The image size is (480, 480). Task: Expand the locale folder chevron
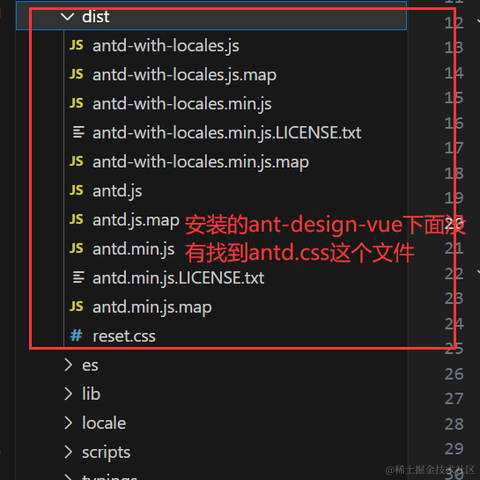[x=68, y=423]
